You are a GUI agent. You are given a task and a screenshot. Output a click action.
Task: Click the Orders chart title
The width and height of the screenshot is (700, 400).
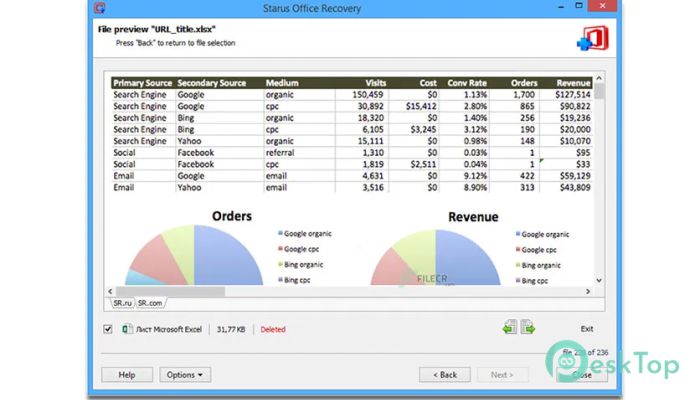click(x=232, y=216)
